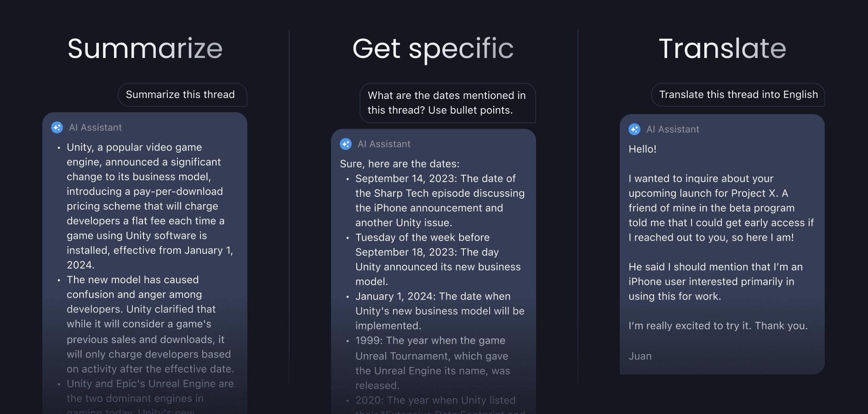Click the AI Assistant sparkle icon under Summarize

57,127
